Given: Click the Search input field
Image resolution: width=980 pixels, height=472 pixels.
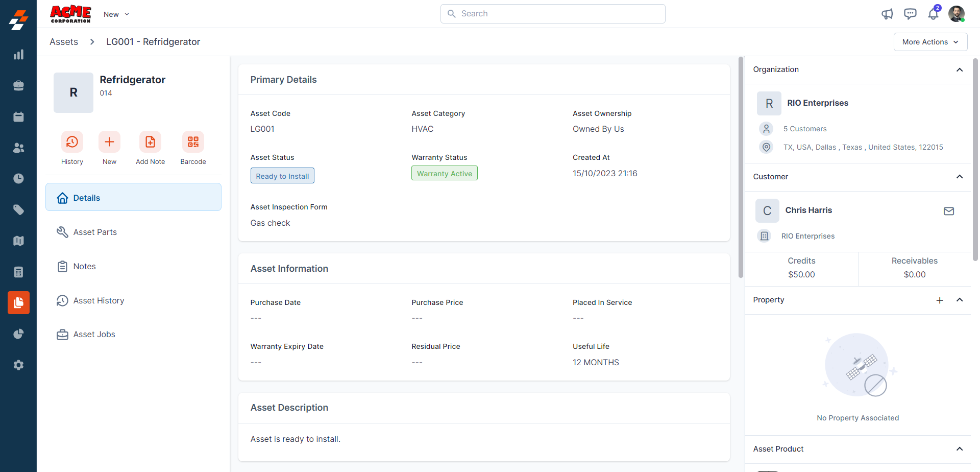Looking at the screenshot, I should [553, 14].
